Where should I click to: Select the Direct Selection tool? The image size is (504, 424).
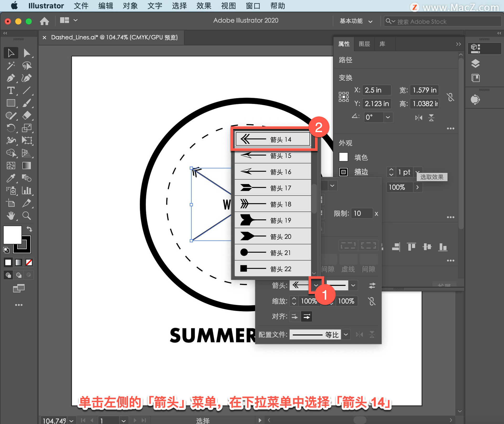pyautogui.click(x=27, y=53)
